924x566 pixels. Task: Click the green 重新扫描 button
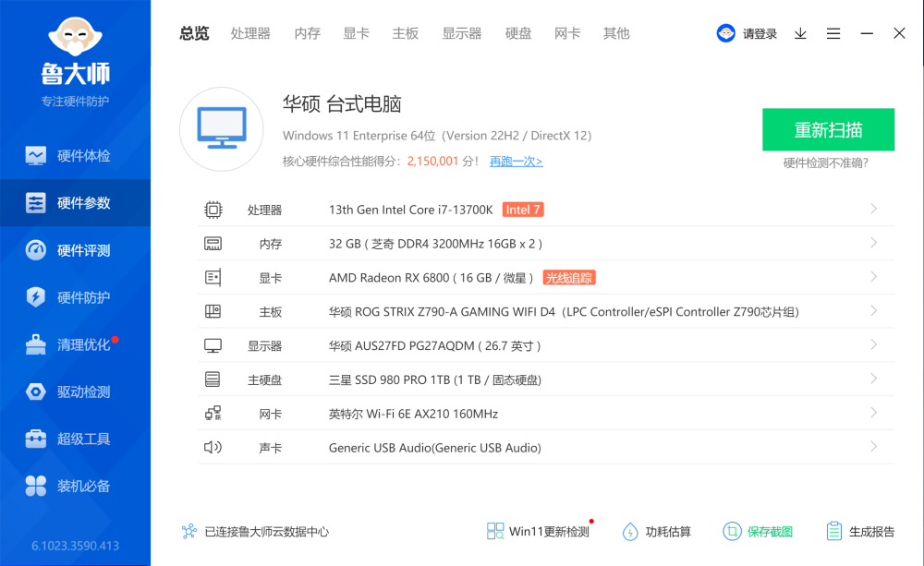tap(828, 129)
